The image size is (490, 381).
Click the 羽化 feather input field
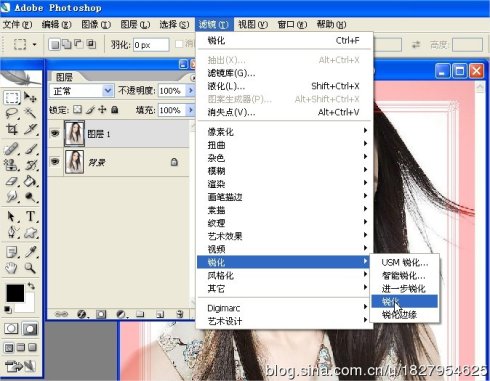coord(151,44)
